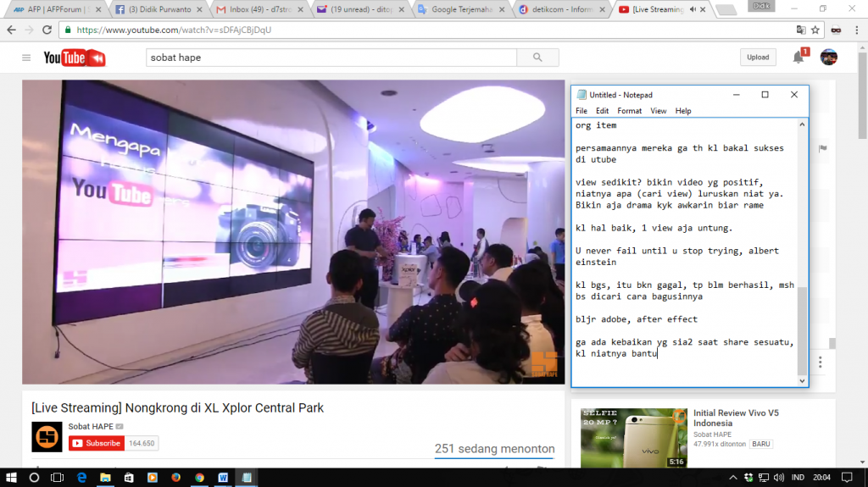868x487 pixels.
Task: Click the IND input language indicator
Action: tap(798, 477)
